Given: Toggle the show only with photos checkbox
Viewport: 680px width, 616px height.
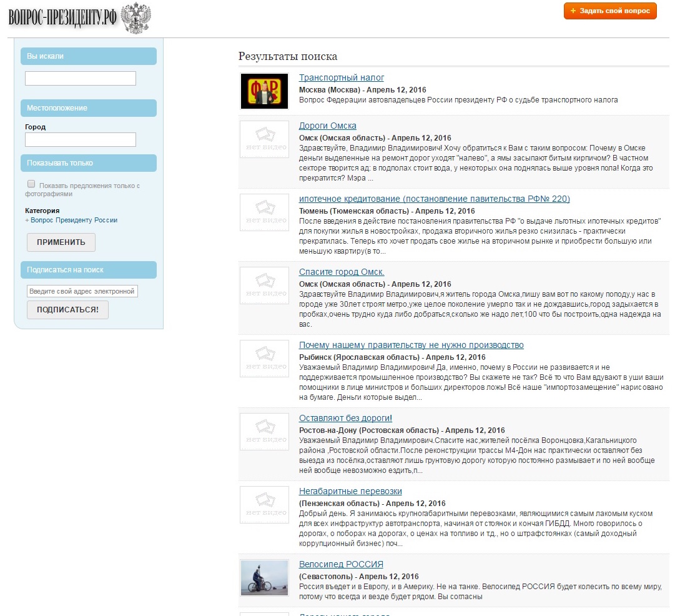Looking at the screenshot, I should pos(31,184).
